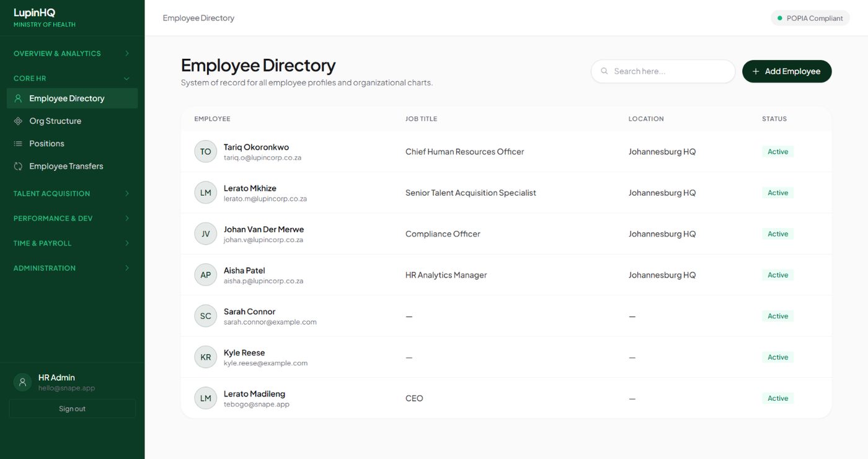This screenshot has height=459, width=868.
Task: Select Sarah Connor name
Action: coord(249,312)
